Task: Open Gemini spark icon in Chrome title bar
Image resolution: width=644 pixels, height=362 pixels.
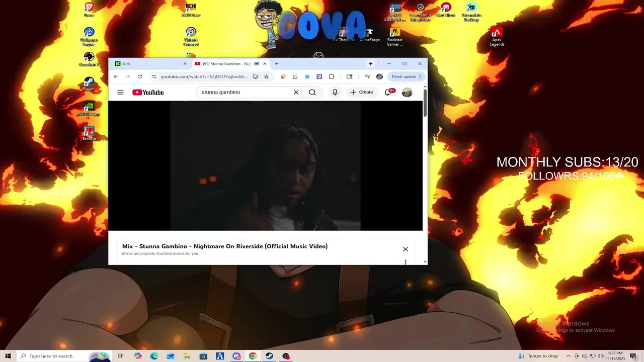Action: pos(370,64)
